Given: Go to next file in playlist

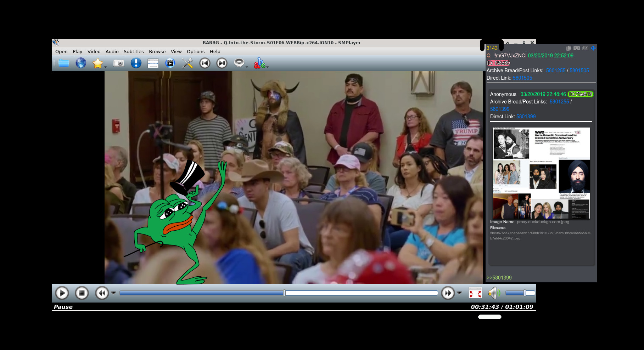Looking at the screenshot, I should pyautogui.click(x=222, y=63).
